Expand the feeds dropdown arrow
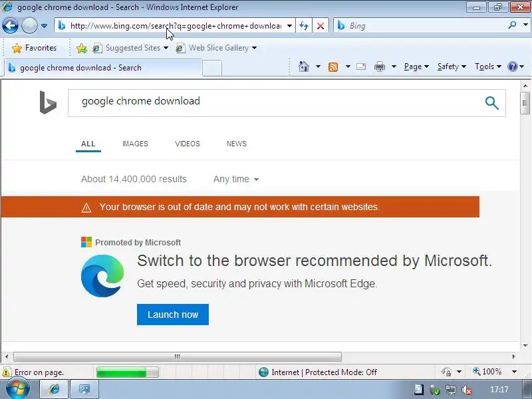Viewport: 532px width, 399px height. click(348, 66)
